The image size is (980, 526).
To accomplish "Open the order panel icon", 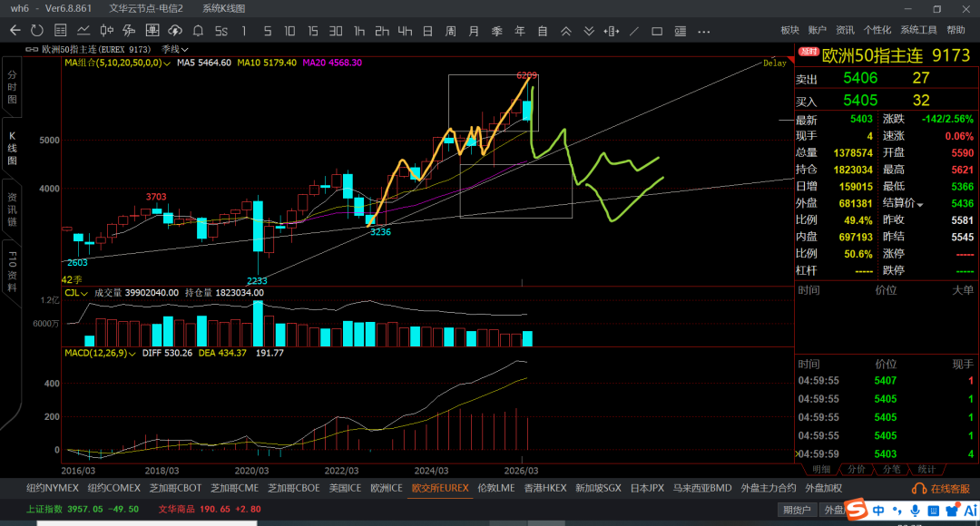I will click(x=152, y=31).
